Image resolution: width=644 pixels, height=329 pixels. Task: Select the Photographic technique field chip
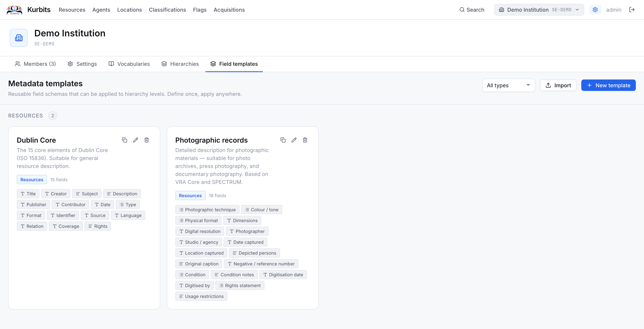207,210
